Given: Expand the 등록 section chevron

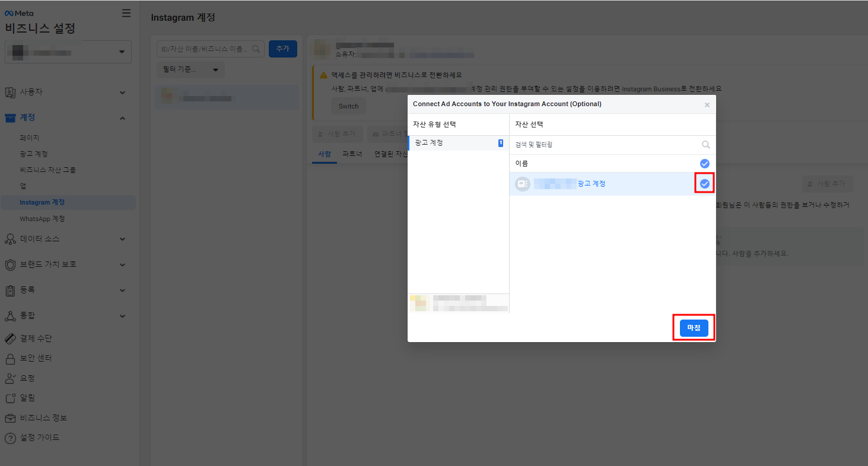Looking at the screenshot, I should tap(123, 290).
